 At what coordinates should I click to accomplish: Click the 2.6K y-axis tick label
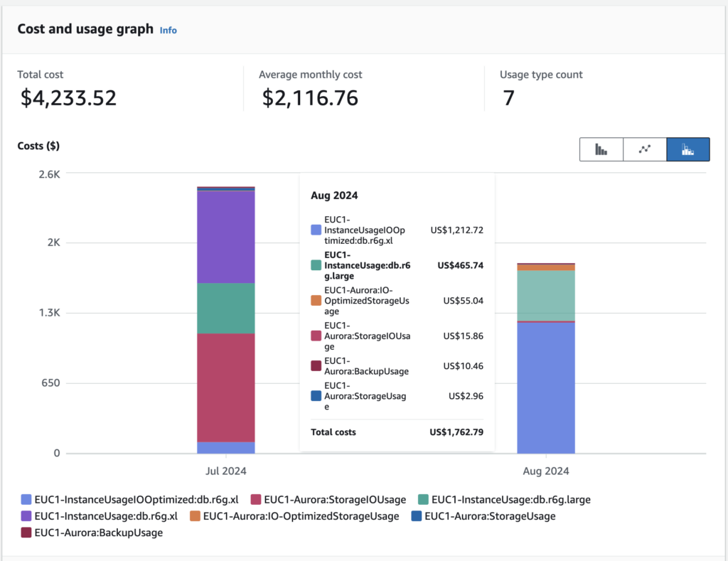pos(49,174)
